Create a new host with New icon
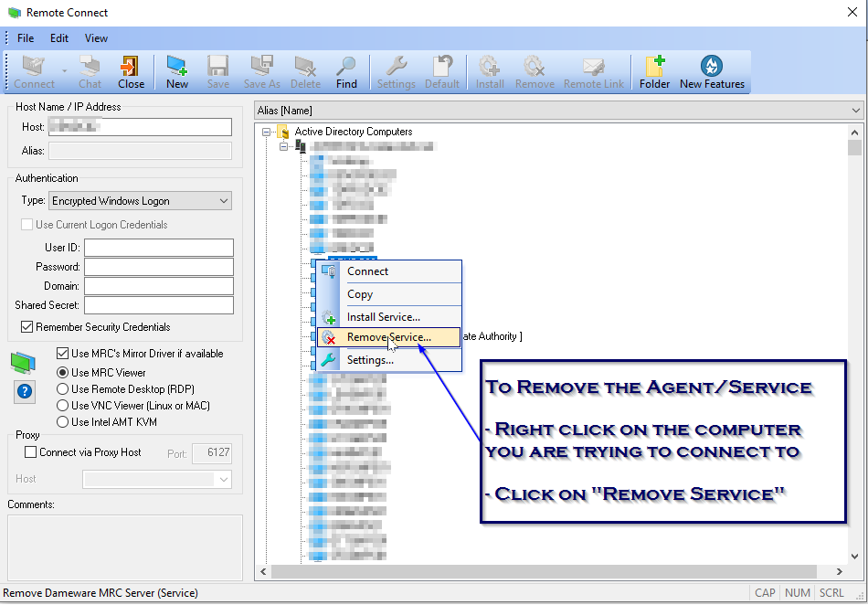 [x=177, y=71]
